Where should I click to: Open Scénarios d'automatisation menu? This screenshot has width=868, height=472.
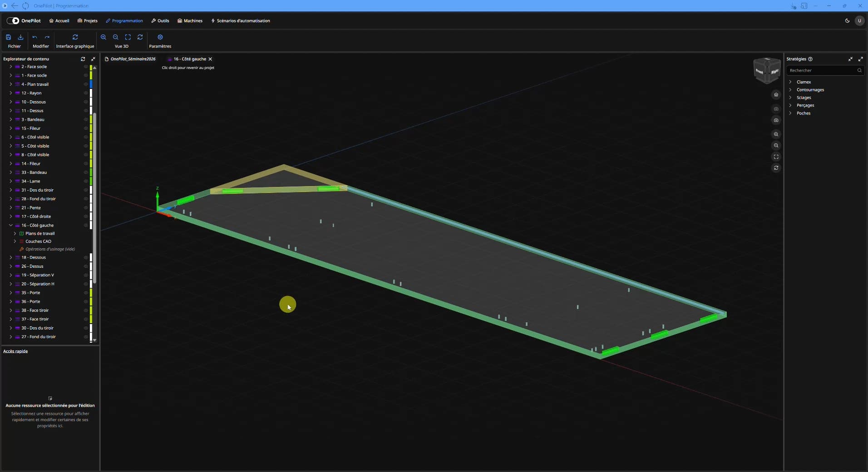pyautogui.click(x=241, y=21)
